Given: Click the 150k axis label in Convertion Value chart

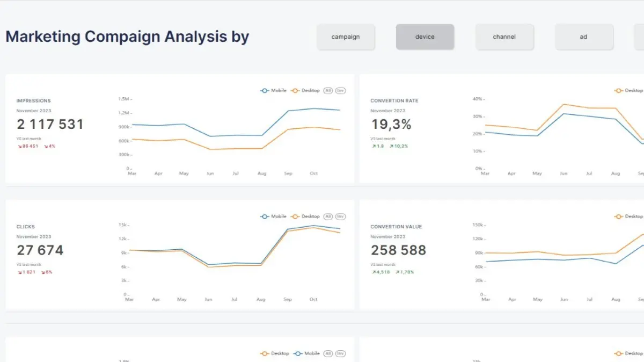Looking at the screenshot, I should click(x=478, y=225).
